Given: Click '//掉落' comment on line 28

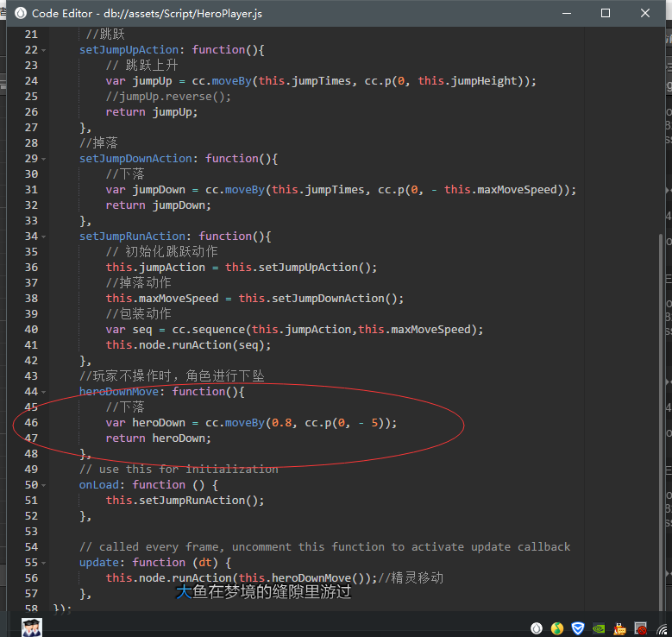Looking at the screenshot, I should tap(98, 142).
